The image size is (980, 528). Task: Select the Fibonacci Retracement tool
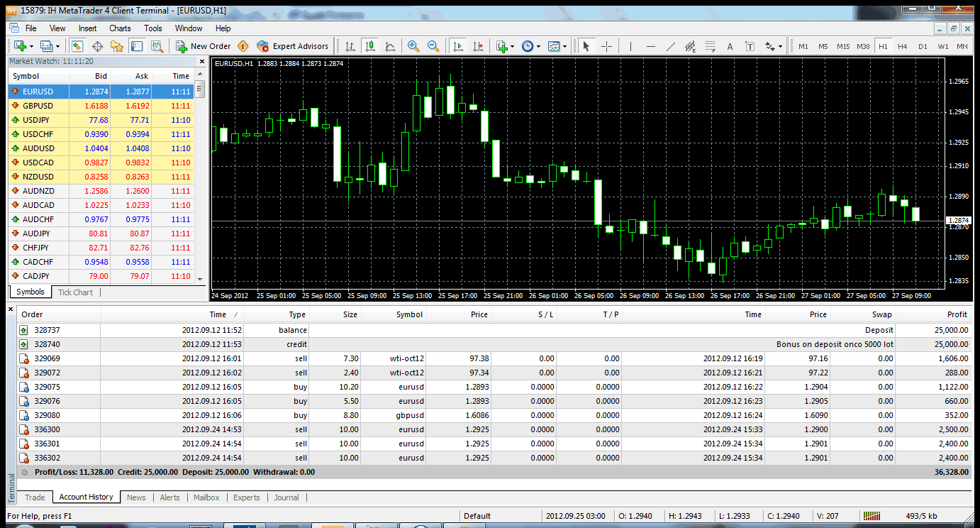pos(710,46)
